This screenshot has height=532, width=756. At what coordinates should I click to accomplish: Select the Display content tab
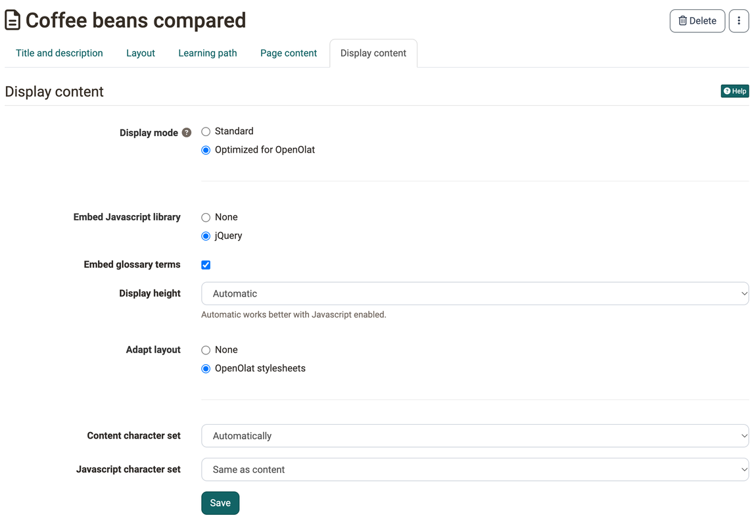pyautogui.click(x=373, y=53)
